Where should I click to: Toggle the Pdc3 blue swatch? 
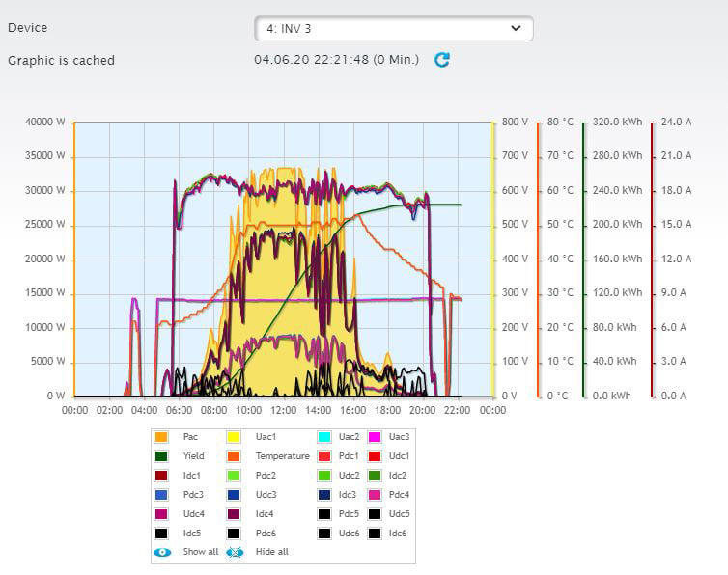tap(161, 495)
